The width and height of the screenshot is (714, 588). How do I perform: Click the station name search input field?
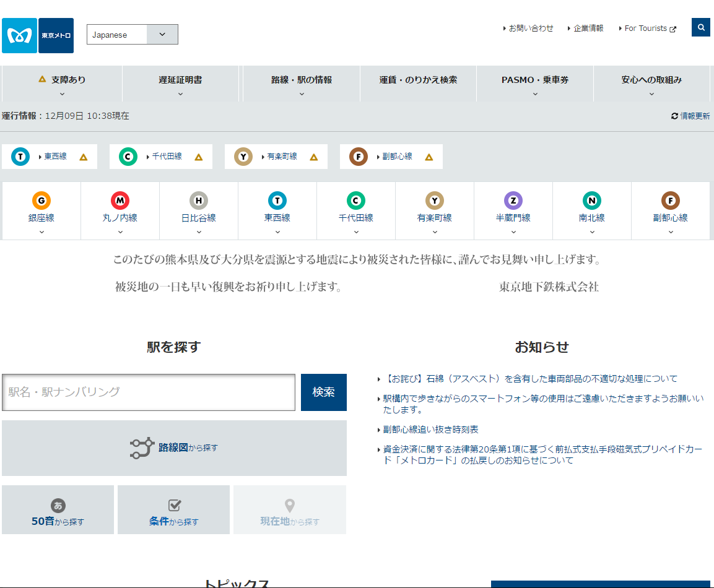click(x=149, y=392)
